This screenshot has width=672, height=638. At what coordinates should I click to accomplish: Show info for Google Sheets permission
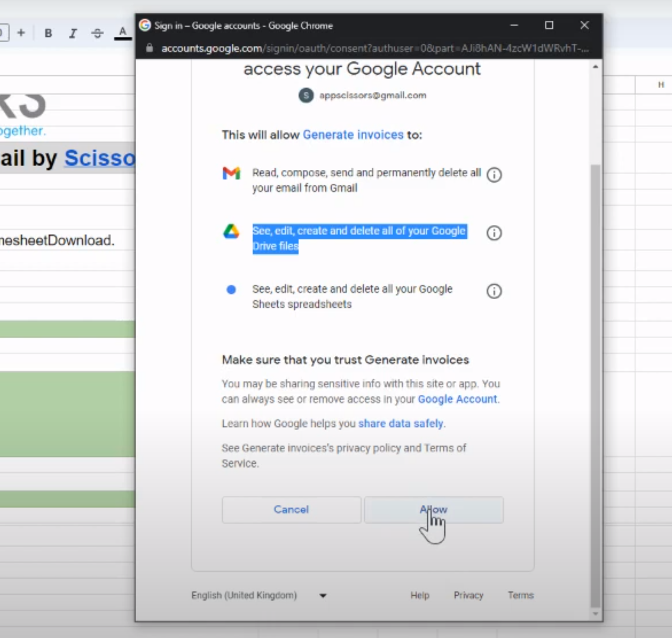494,291
